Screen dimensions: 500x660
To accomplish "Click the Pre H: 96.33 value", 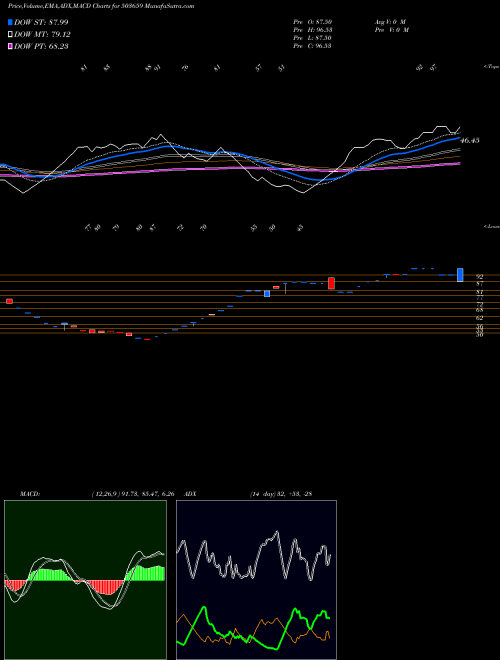I will coord(312,30).
